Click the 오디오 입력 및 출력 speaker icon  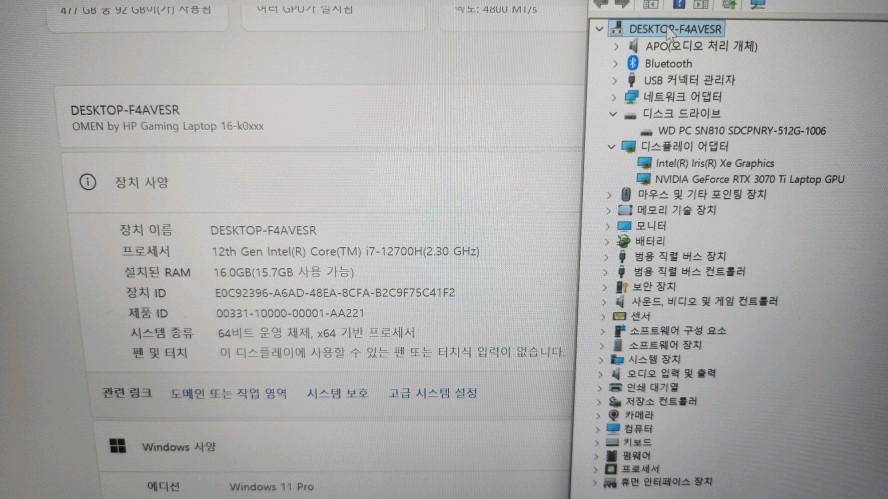pyautogui.click(x=616, y=374)
